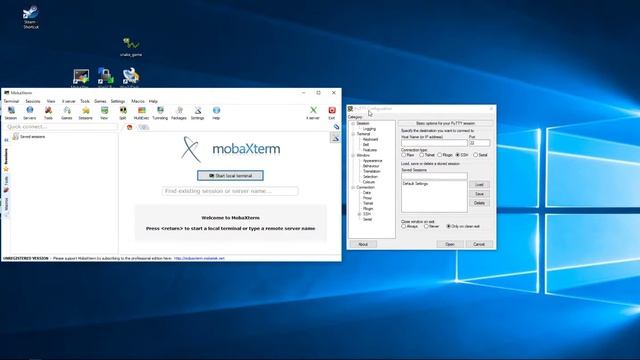Click the About button in PuTTY

(x=363, y=244)
